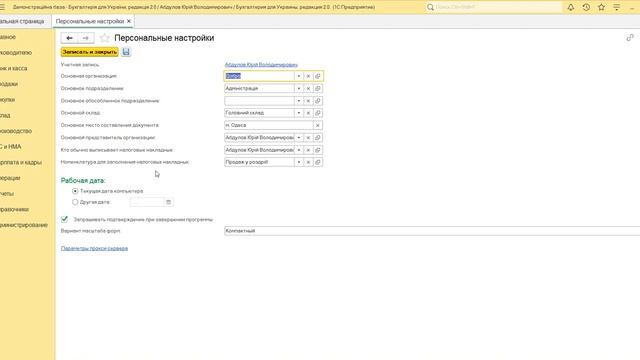Screen dimensions: 640x360
Task: Click the search field in title bar
Action: [x=494, y=7]
